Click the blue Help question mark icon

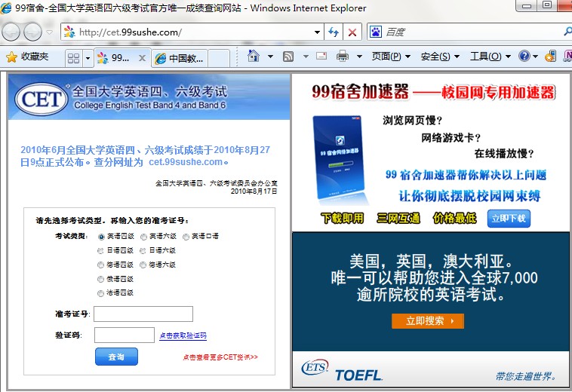coord(524,56)
